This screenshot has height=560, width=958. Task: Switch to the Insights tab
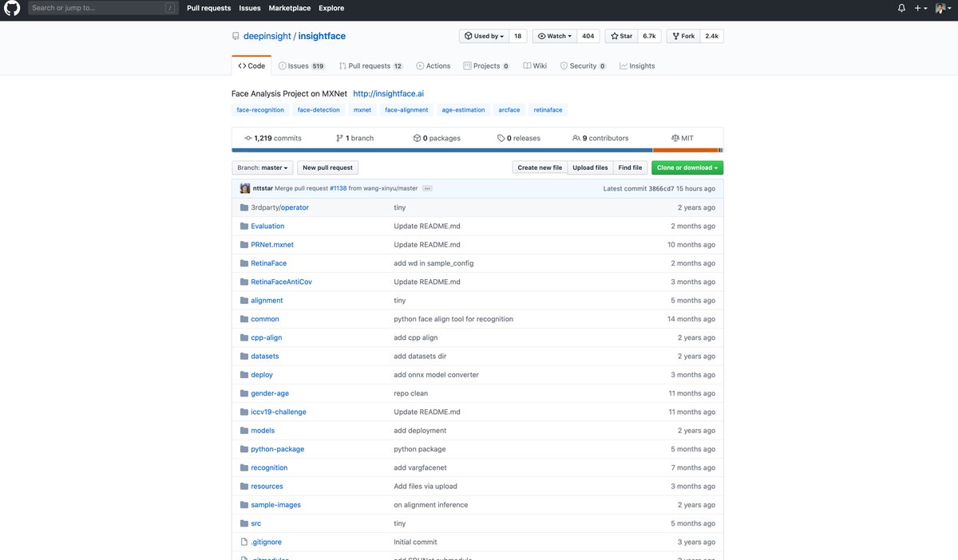coord(637,66)
